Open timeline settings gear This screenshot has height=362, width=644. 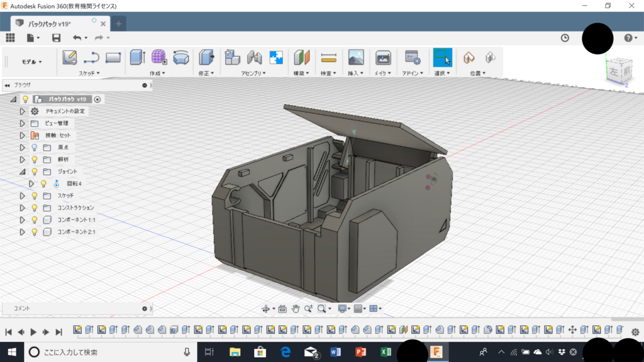point(635,332)
